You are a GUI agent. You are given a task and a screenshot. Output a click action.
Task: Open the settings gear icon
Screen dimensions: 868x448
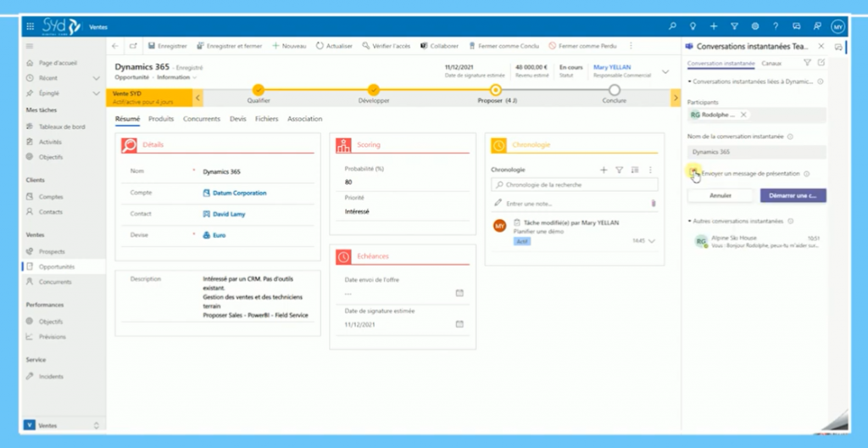coord(755,26)
